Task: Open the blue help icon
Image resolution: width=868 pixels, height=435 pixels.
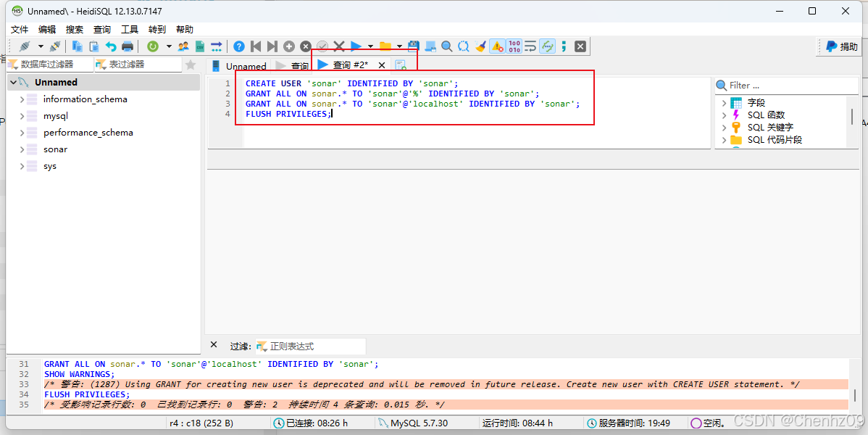Action: coord(238,46)
